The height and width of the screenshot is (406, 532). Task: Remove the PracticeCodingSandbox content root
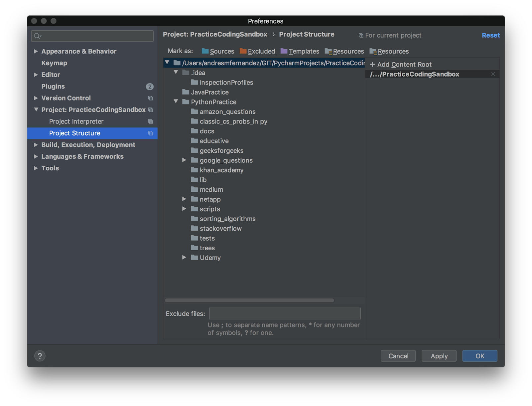(x=493, y=74)
